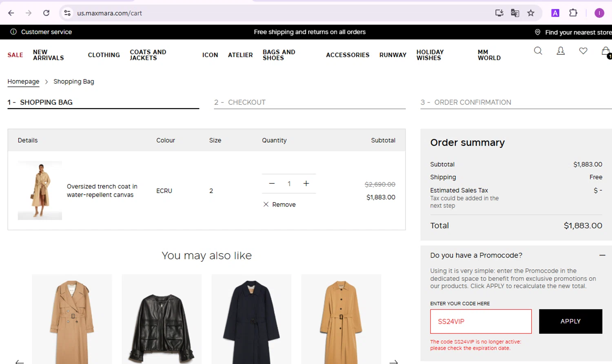The height and width of the screenshot is (364, 612).
Task: Show previous recommendations with left arrow
Action: point(20,362)
